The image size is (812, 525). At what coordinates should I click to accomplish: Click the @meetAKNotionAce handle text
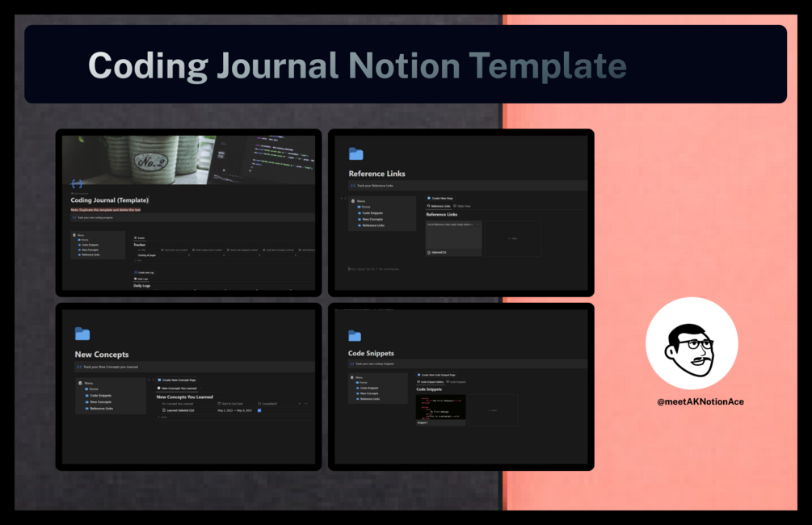pos(701,401)
